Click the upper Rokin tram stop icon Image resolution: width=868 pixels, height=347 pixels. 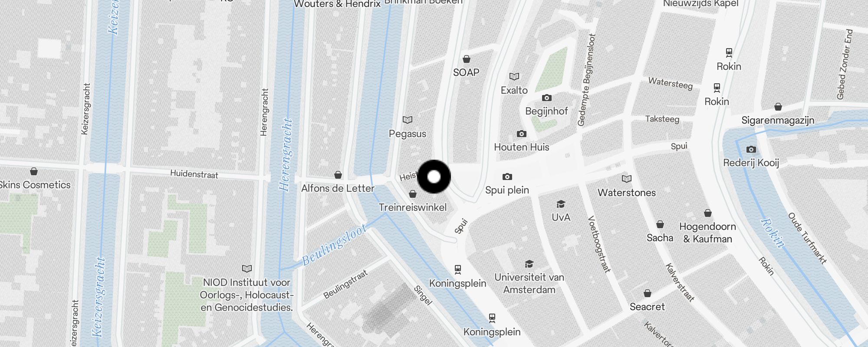pos(729,53)
